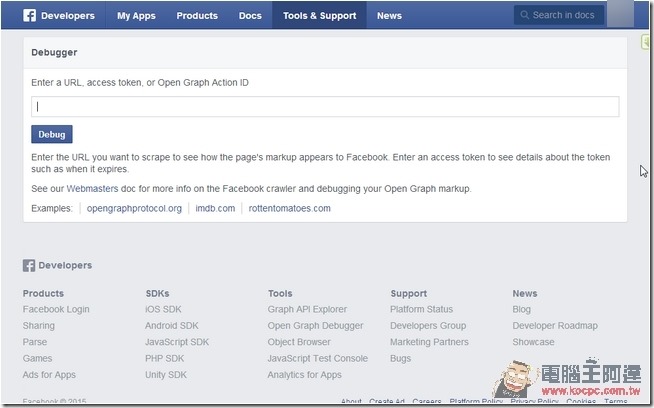Open the Unity SDK link
The width and height of the screenshot is (654, 408).
[166, 375]
